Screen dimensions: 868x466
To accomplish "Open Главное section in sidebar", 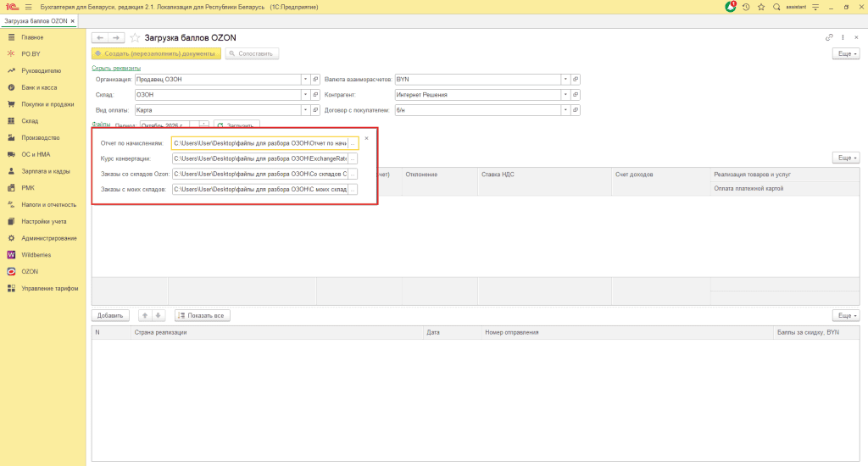I will click(x=32, y=37).
